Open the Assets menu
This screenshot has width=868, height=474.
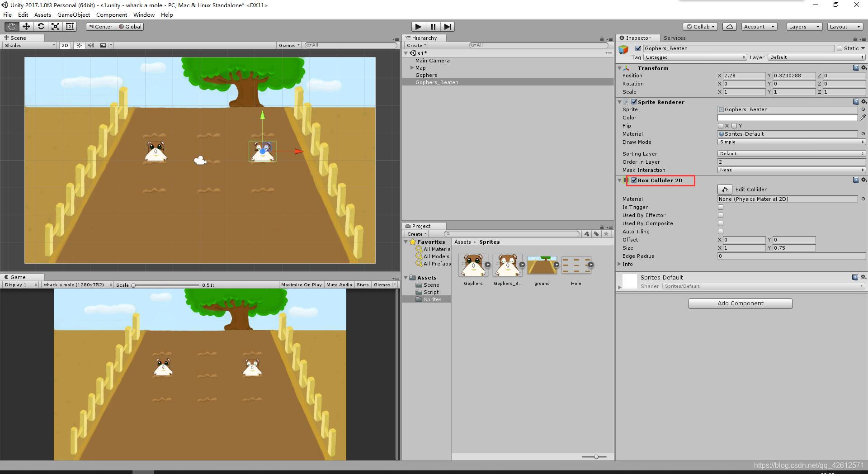(x=42, y=14)
